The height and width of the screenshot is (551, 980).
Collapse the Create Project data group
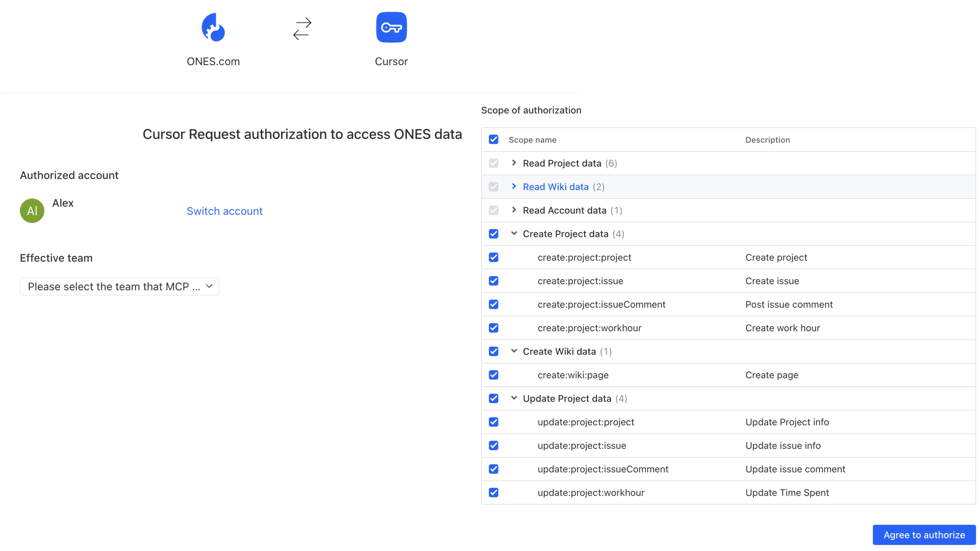pos(514,233)
